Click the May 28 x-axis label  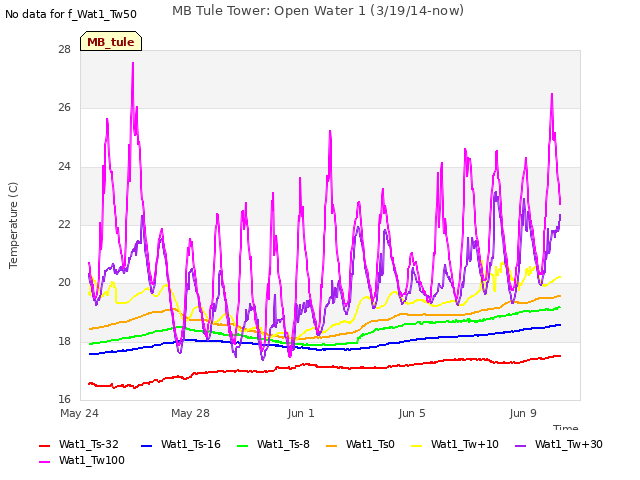pos(191,413)
